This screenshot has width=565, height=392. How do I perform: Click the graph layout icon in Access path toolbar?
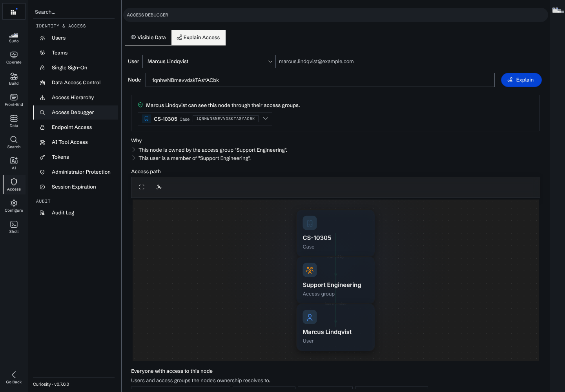point(159,187)
